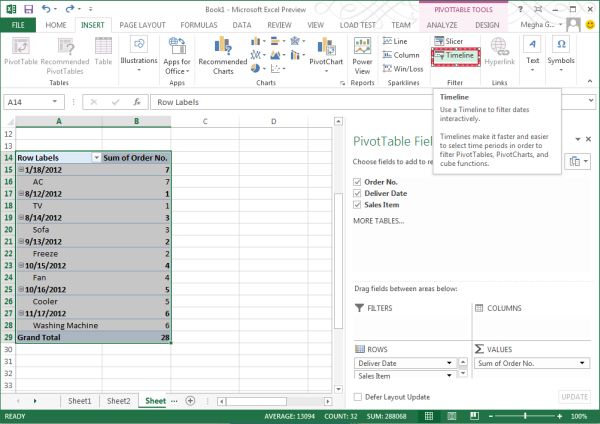Click the PivotTable icon in Tables group
The image size is (600, 424).
[x=21, y=51]
